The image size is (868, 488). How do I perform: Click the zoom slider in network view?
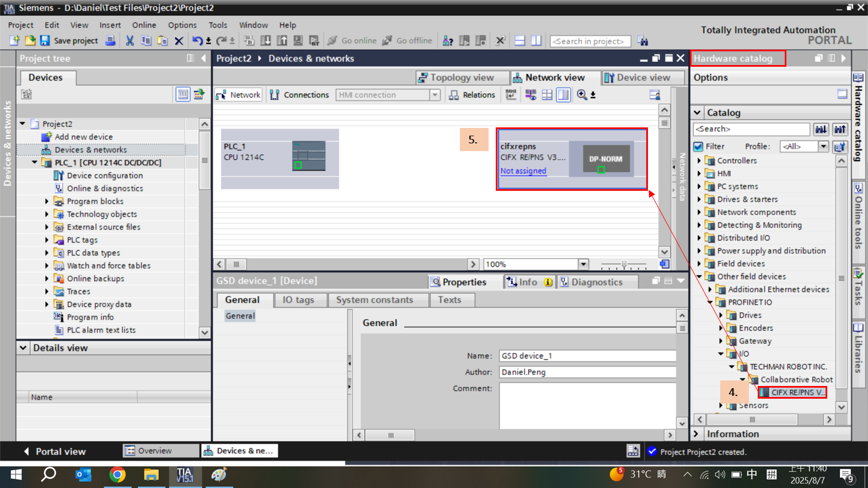click(x=624, y=265)
